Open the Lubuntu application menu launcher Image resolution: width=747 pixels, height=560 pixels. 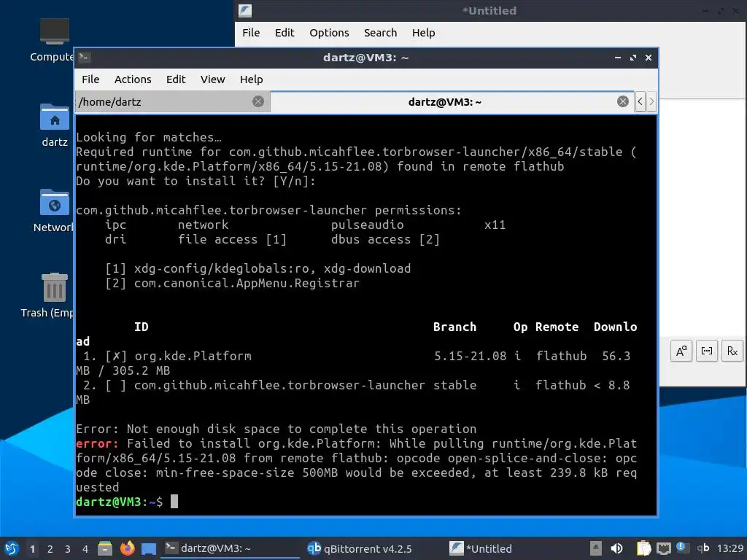tap(12, 548)
